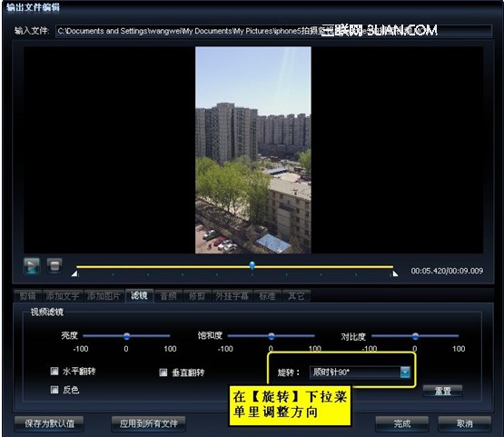Click the video preview image
Screen dimensions: 504x437
[x=253, y=150]
